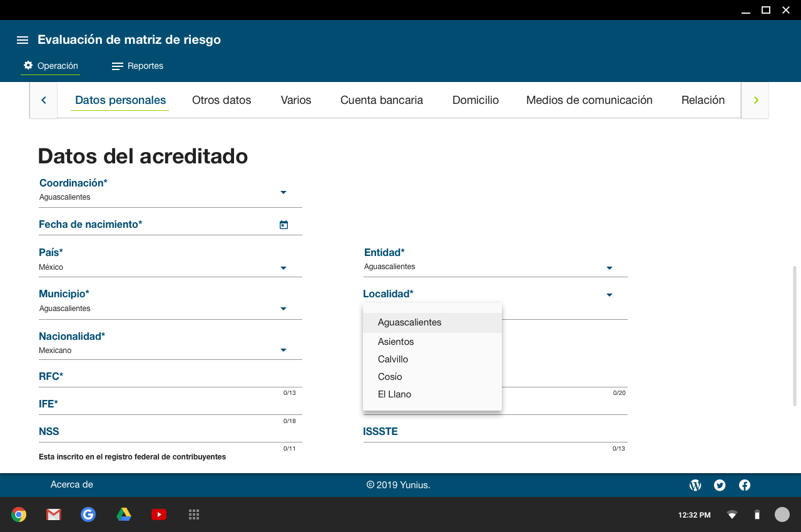Expand the Coordinación dropdown

pos(283,192)
